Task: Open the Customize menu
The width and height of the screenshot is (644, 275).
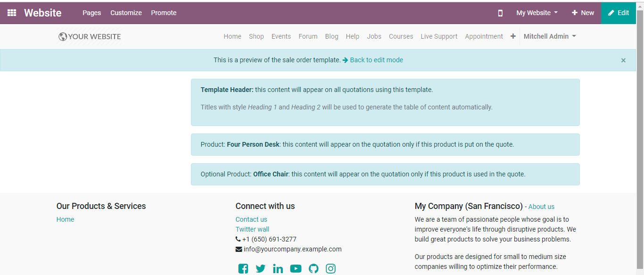Action: (126, 13)
